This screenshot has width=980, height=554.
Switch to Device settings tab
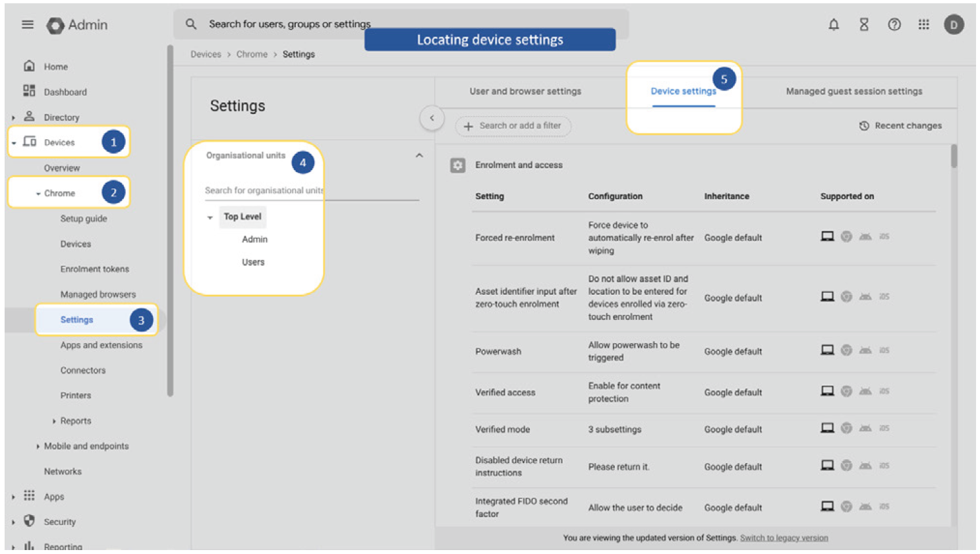683,91
